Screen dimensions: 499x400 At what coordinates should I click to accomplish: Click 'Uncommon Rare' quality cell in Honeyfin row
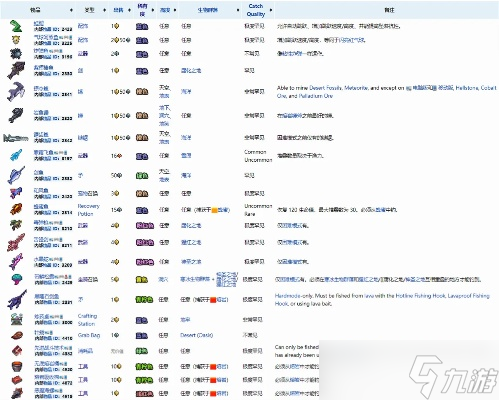[x=258, y=210]
